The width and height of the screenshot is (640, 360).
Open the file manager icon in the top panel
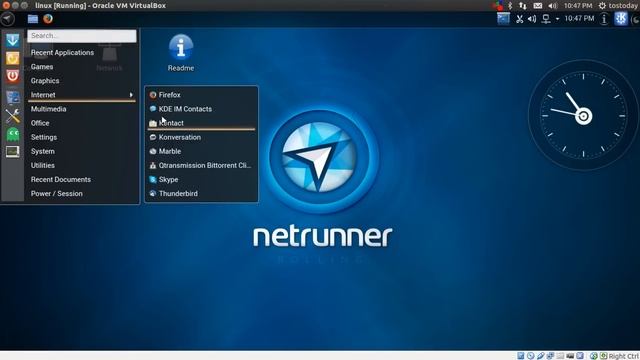33,19
